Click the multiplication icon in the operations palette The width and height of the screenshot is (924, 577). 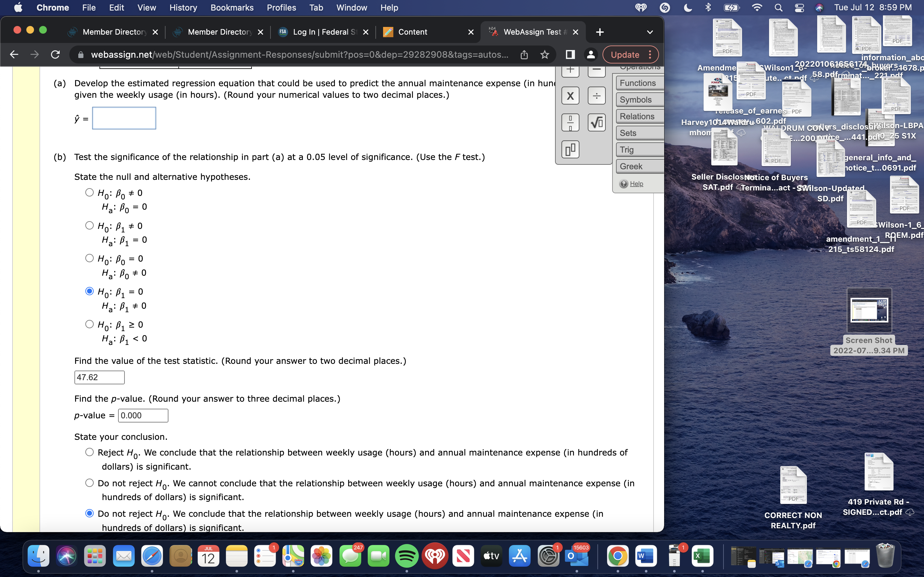coord(570,96)
